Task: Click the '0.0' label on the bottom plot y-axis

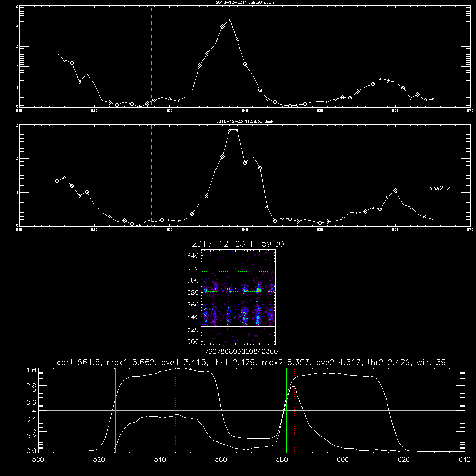Action: pos(31,451)
